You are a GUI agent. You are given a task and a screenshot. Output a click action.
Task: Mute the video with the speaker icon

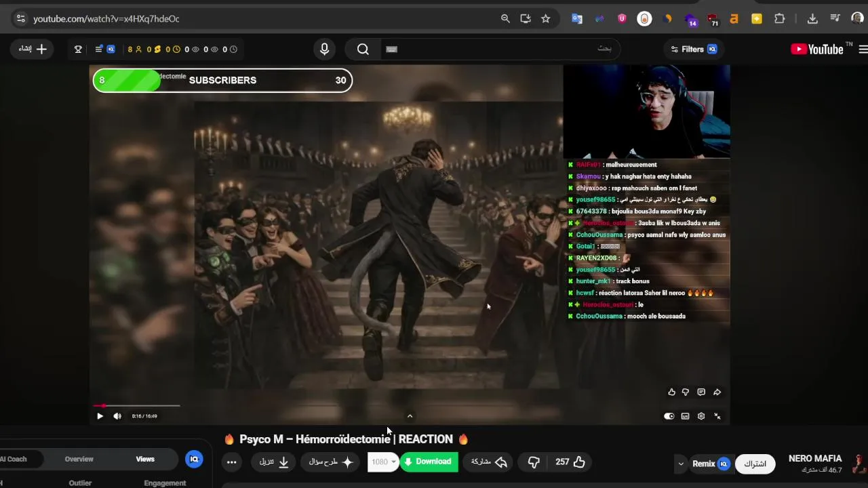tap(117, 416)
